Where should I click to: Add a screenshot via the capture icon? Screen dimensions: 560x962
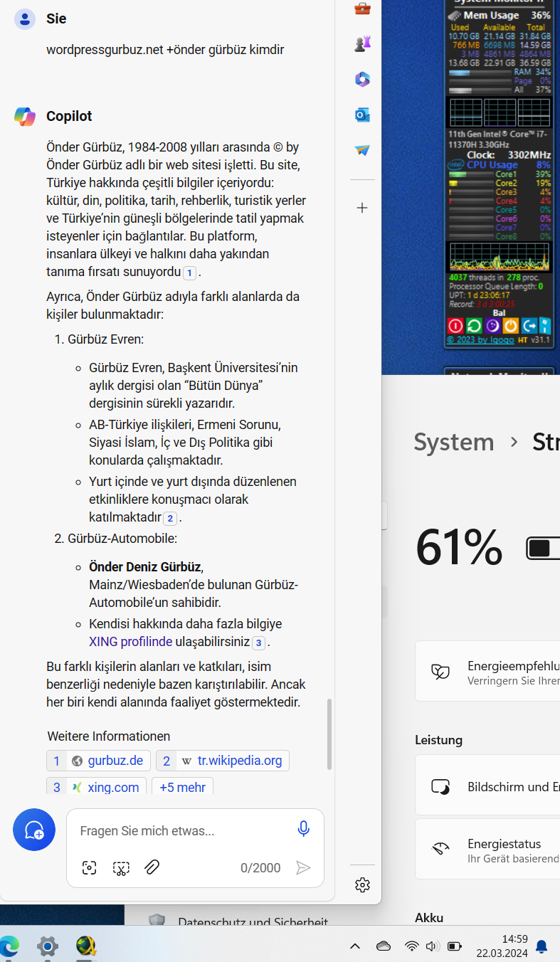click(x=89, y=867)
